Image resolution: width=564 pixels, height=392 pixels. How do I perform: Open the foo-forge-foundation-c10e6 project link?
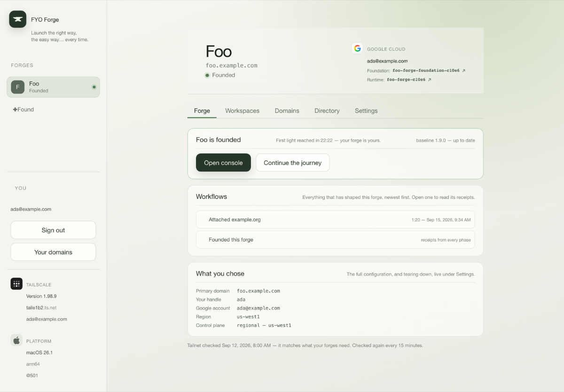point(429,71)
